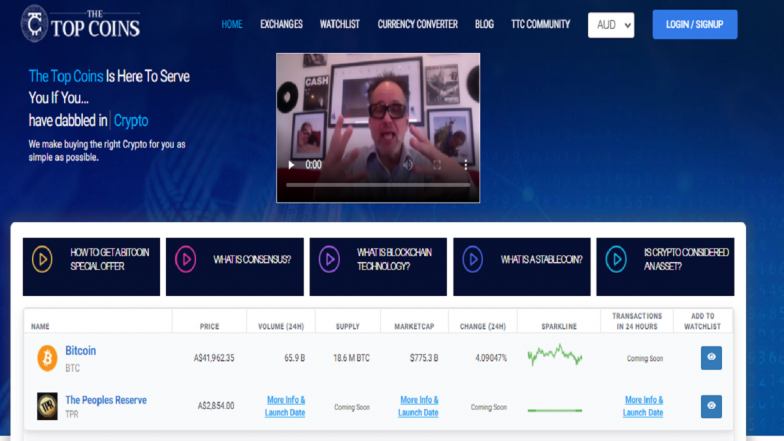This screenshot has width=784, height=441.
Task: Open 'What is consensus?' card text
Action: click(x=252, y=260)
